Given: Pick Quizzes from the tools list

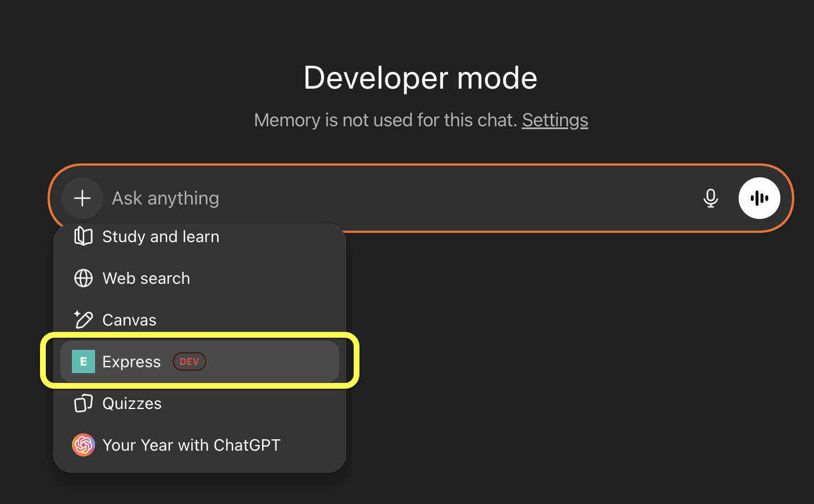Looking at the screenshot, I should click(x=132, y=404).
